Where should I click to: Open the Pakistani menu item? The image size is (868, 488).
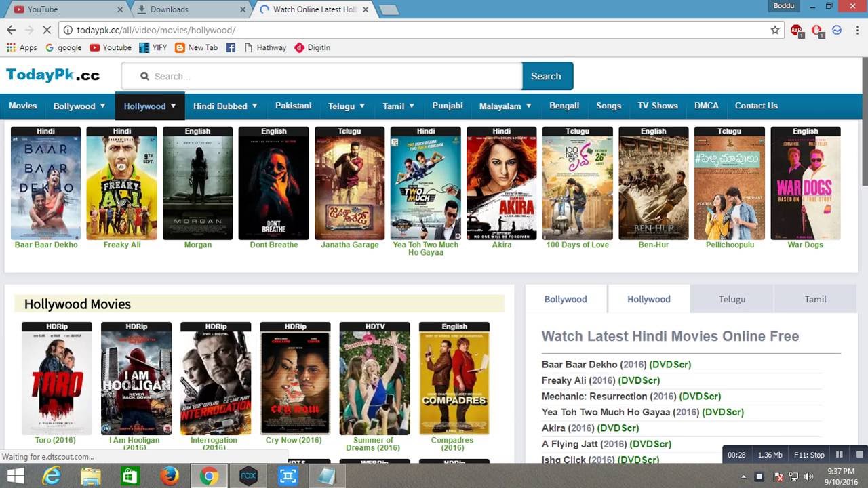[293, 106]
